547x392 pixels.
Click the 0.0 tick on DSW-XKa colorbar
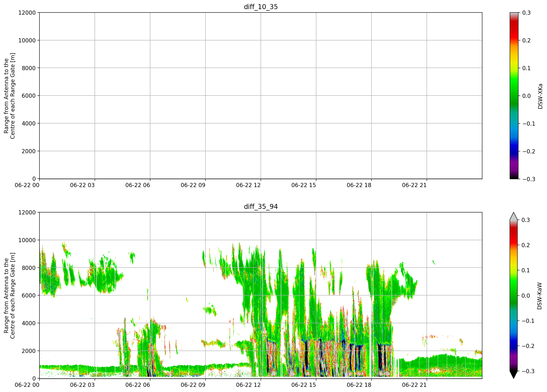coord(527,96)
